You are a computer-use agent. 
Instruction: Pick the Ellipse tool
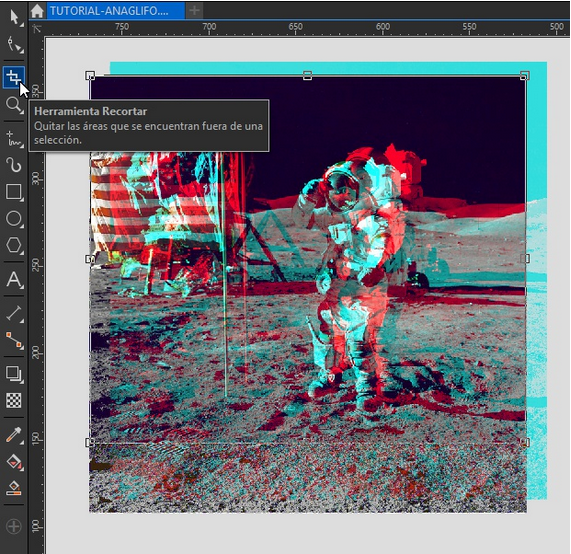click(14, 219)
